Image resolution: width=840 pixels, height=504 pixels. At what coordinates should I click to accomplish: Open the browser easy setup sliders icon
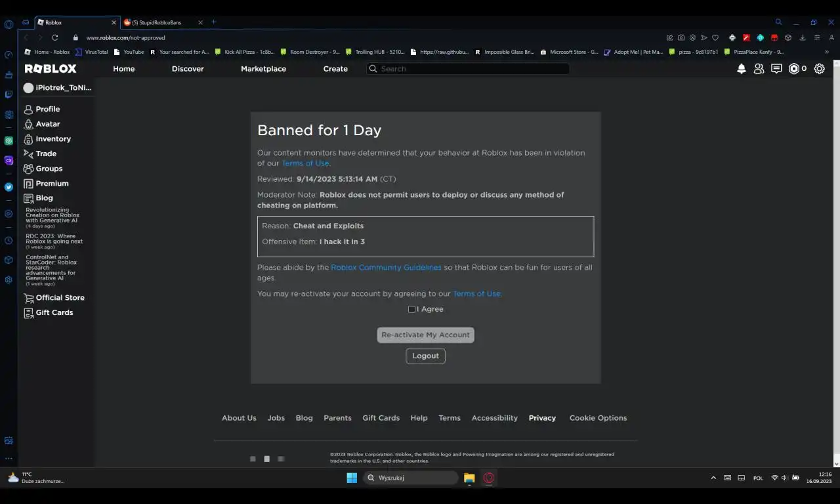[x=817, y=37]
